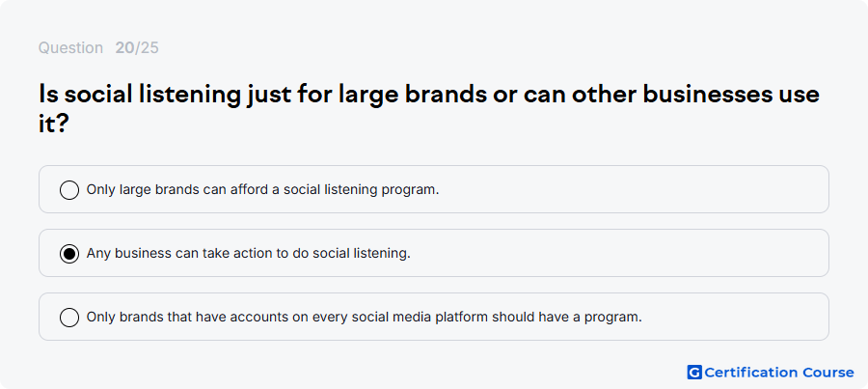Image resolution: width=868 pixels, height=389 pixels.
Task: Click empty space in the second answer card
Action: (620, 253)
